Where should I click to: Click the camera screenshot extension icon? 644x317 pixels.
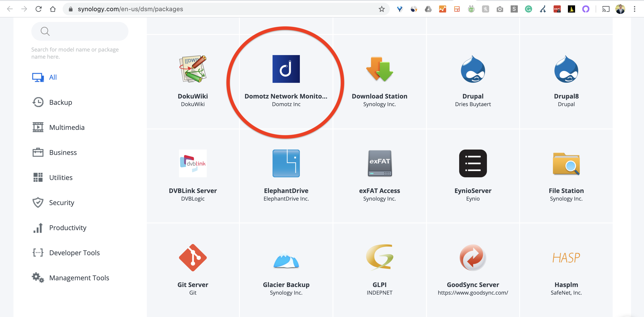(x=500, y=9)
